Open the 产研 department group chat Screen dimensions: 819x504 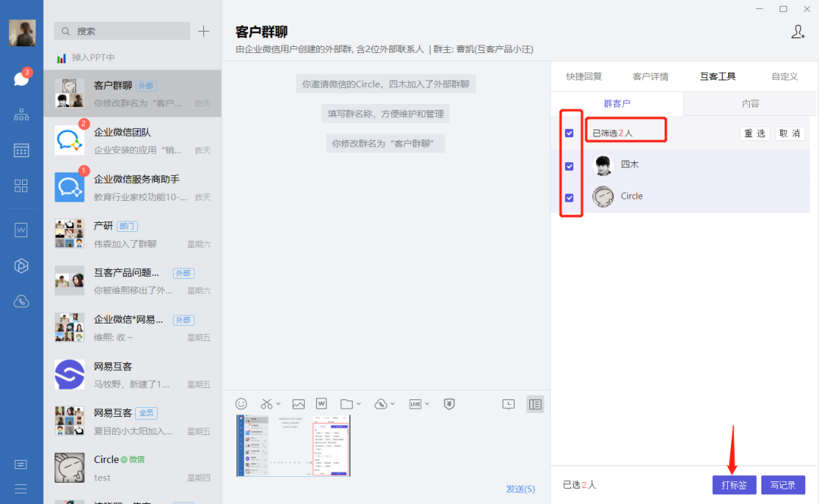(x=133, y=234)
